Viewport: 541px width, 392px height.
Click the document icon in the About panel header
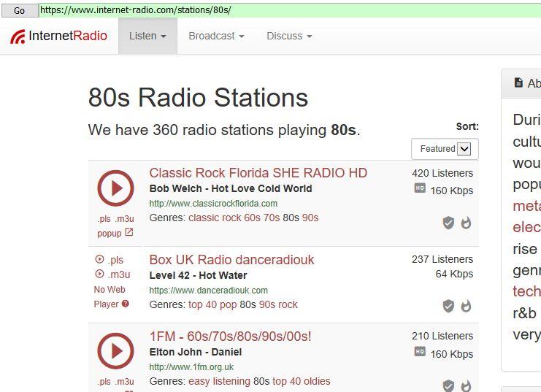click(518, 82)
